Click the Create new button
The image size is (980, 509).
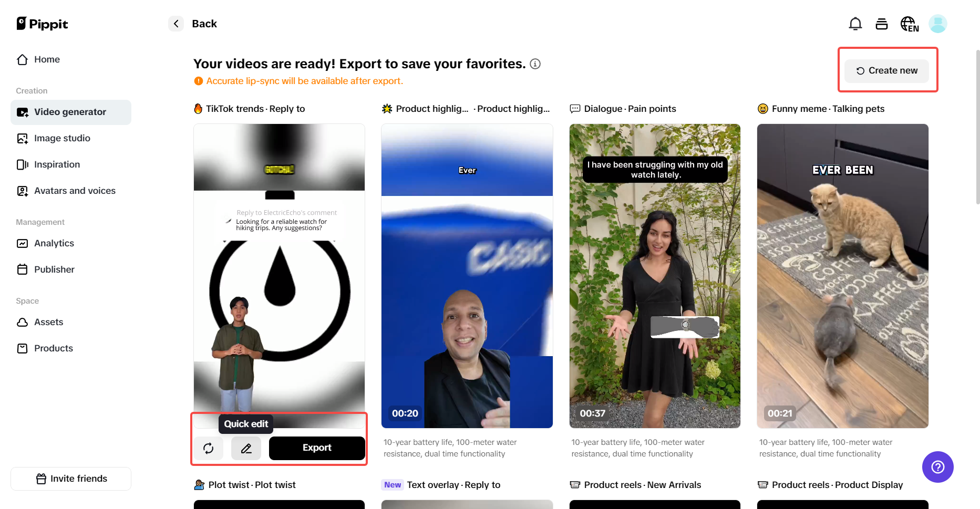tap(886, 70)
